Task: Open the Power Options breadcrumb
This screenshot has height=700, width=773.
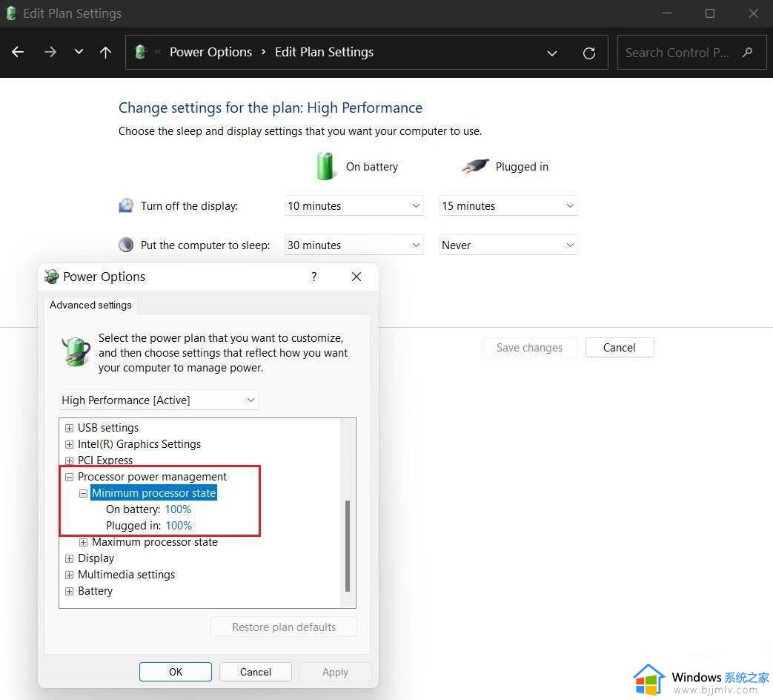Action: tap(210, 52)
